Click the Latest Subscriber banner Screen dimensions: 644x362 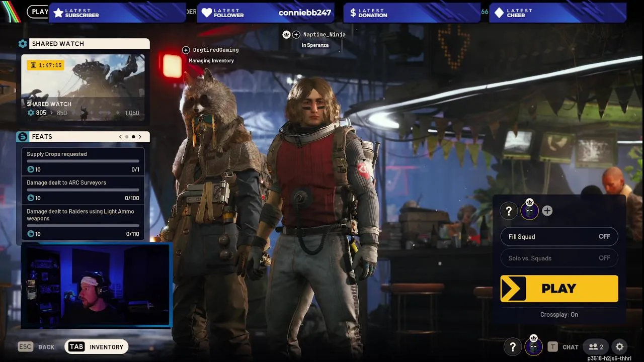click(x=118, y=12)
